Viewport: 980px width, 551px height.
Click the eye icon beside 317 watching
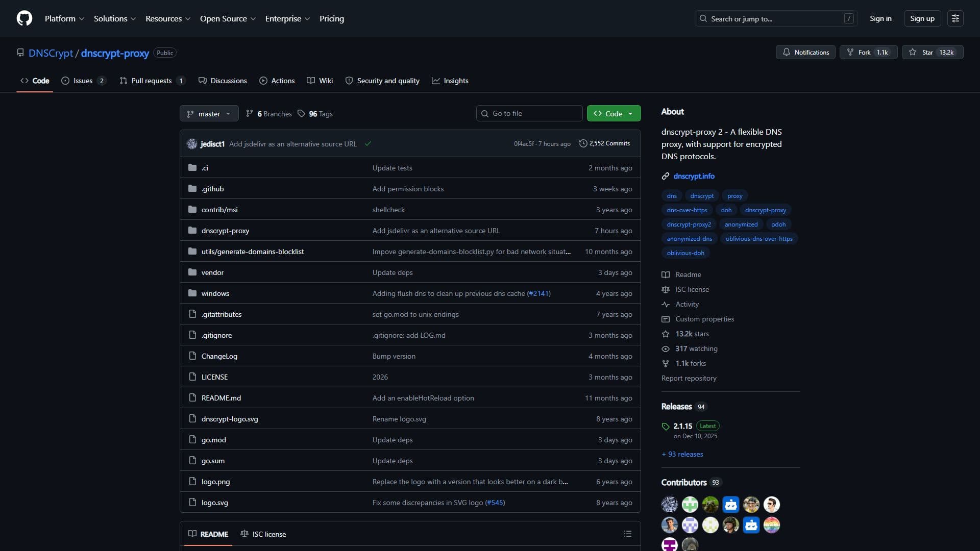click(666, 348)
